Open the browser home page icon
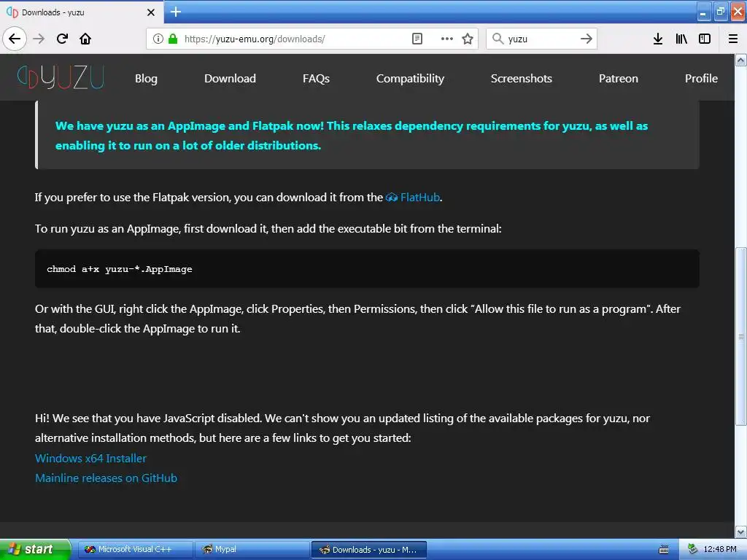The image size is (747, 560). [x=85, y=39]
